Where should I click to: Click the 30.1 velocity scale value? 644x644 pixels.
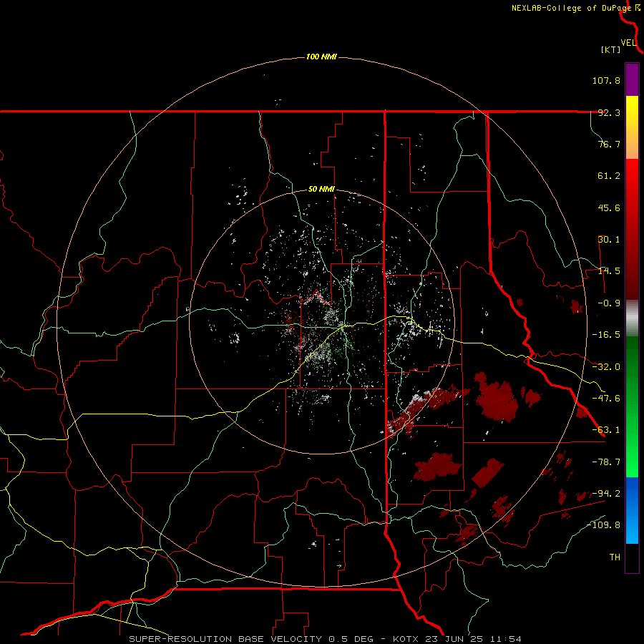point(609,240)
